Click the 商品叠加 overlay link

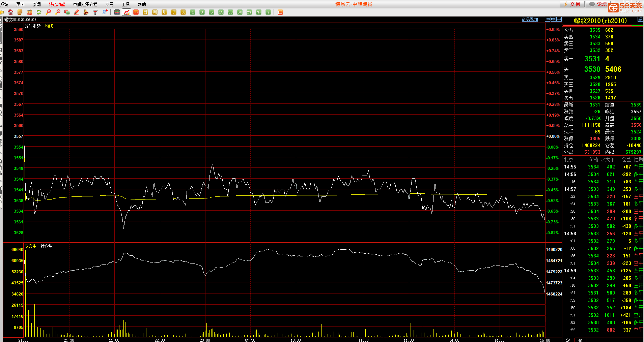530,20
